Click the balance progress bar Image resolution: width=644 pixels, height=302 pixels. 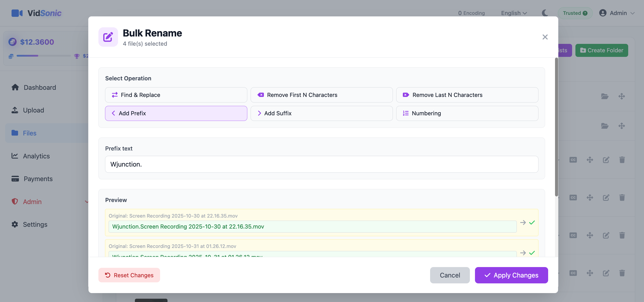[x=43, y=56]
